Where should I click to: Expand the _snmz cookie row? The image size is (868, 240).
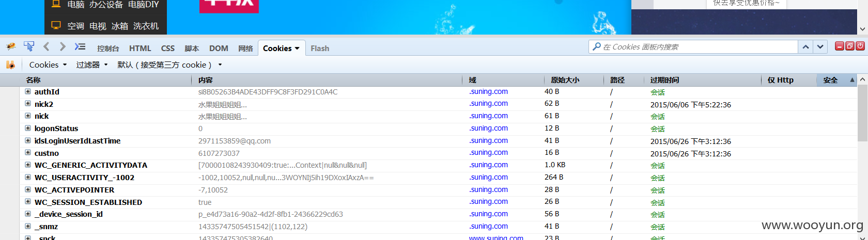28,226
